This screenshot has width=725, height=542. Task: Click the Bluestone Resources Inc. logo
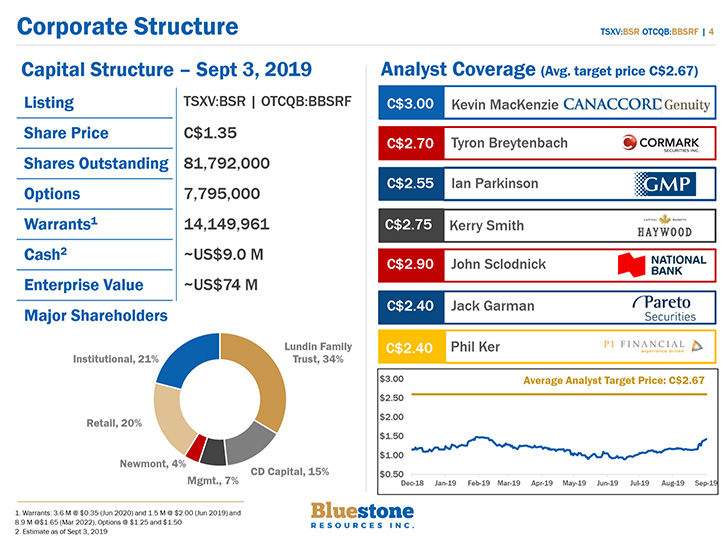pyautogui.click(x=362, y=515)
